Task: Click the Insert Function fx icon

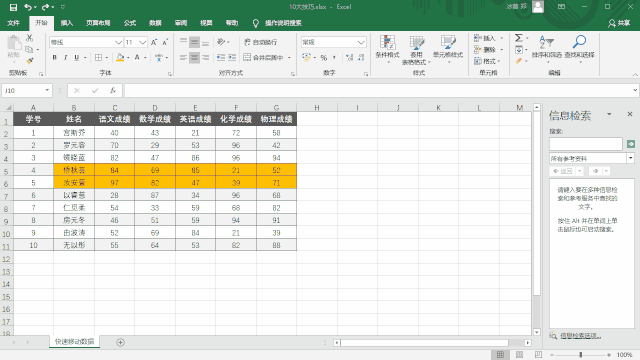Action: coord(113,91)
